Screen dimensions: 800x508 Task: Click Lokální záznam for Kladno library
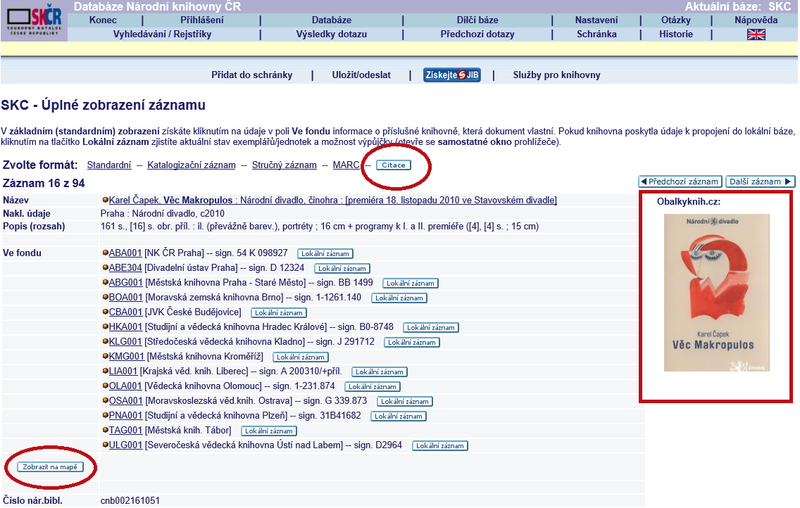412,342
